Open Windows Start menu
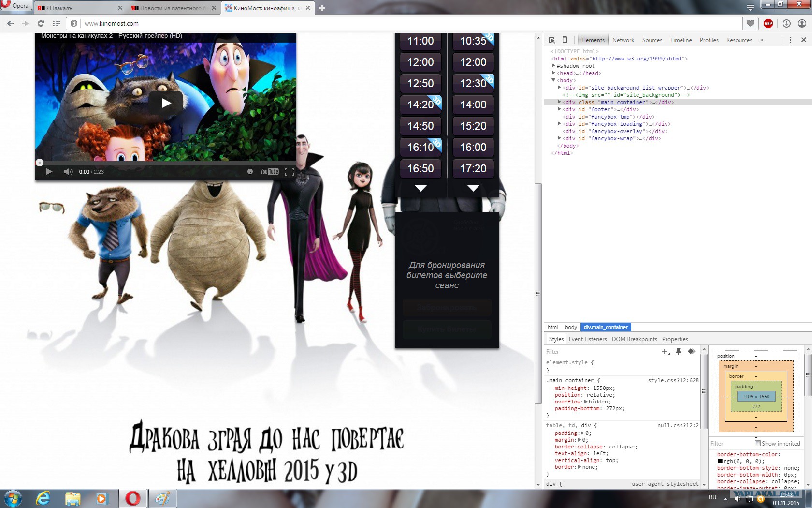 click(13, 498)
